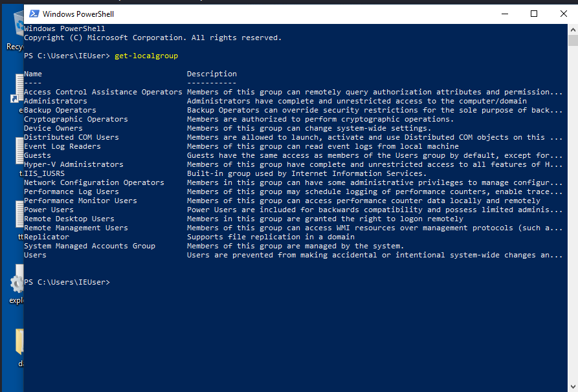578x392 pixels.
Task: Click the 'Replicator' group name
Action: 47,237
